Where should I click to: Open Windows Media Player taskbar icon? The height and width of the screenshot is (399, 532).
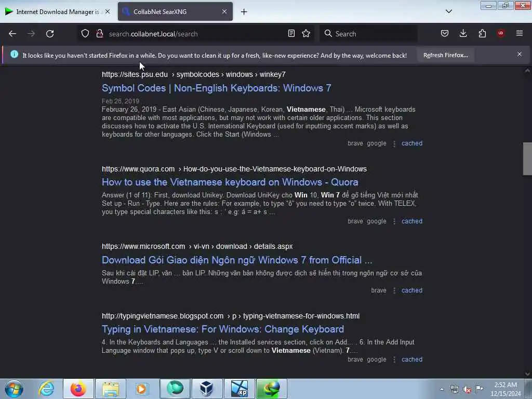142,389
